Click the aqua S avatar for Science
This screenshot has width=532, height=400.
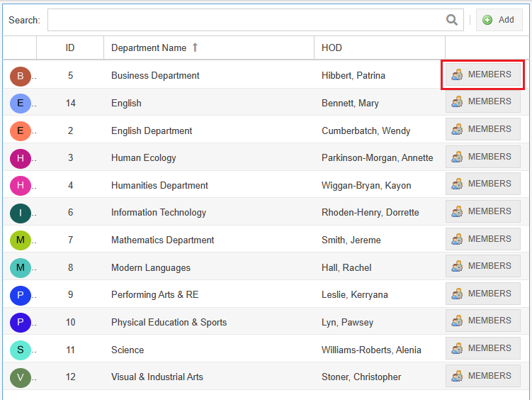pyautogui.click(x=21, y=350)
